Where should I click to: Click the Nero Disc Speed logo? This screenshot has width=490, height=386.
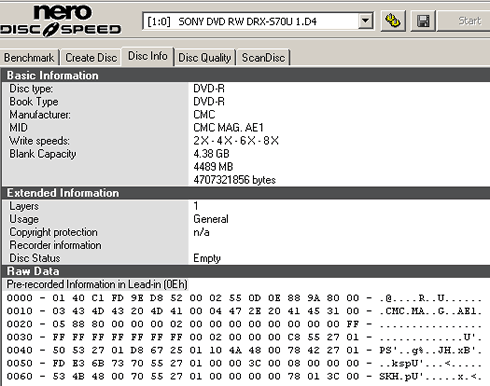(61, 20)
